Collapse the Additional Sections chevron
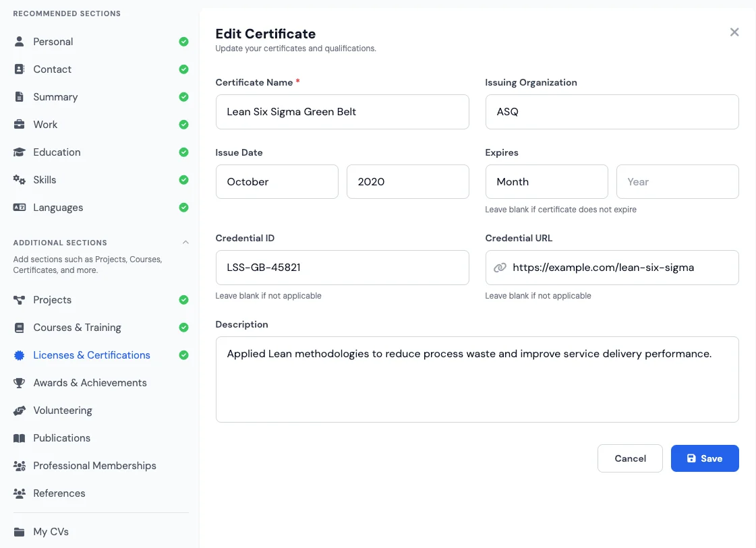 pyautogui.click(x=185, y=243)
